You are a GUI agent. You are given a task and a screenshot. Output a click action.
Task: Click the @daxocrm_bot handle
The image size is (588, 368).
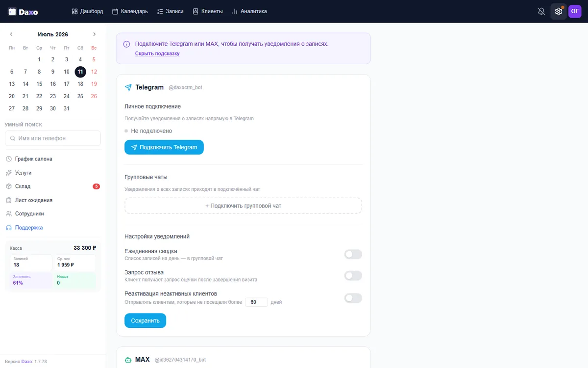(x=185, y=87)
